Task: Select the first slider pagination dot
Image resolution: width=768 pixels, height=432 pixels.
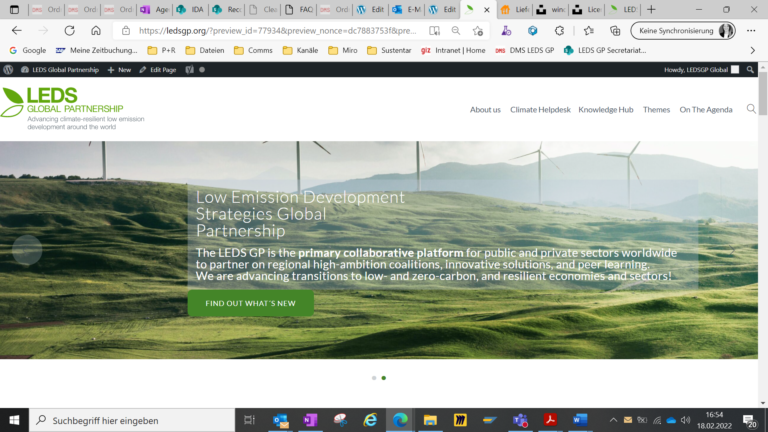Action: pos(374,378)
